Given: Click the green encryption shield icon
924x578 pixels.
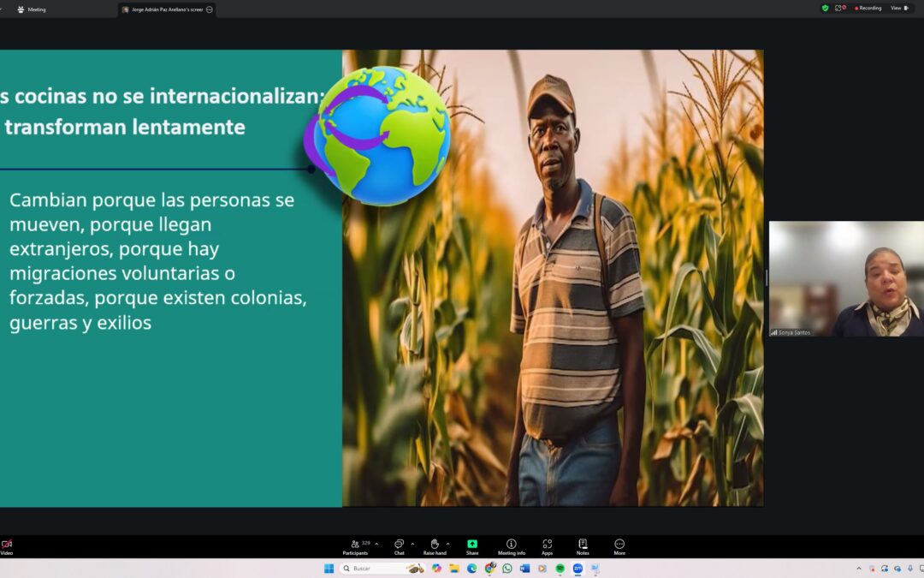Looking at the screenshot, I should (x=825, y=8).
